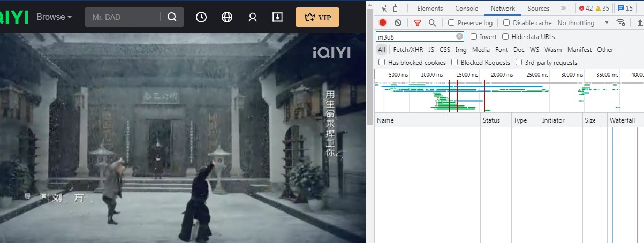644x243 pixels.
Task: Select the All filter type
Action: 381,50
